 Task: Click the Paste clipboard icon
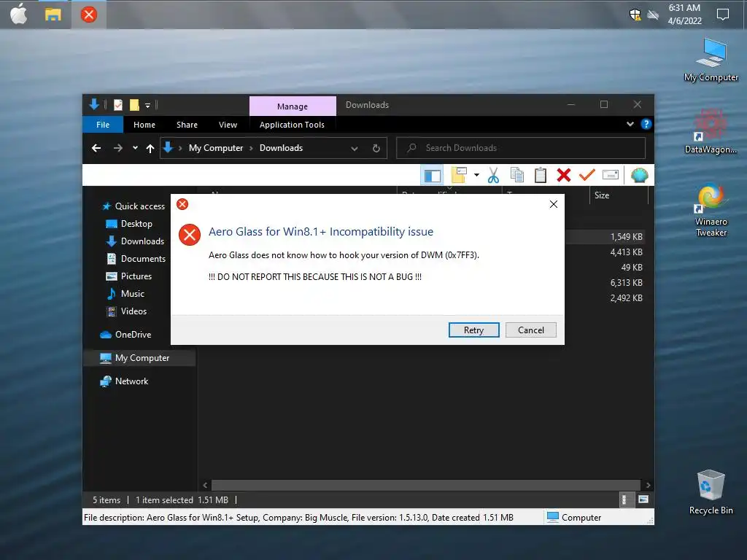[541, 175]
